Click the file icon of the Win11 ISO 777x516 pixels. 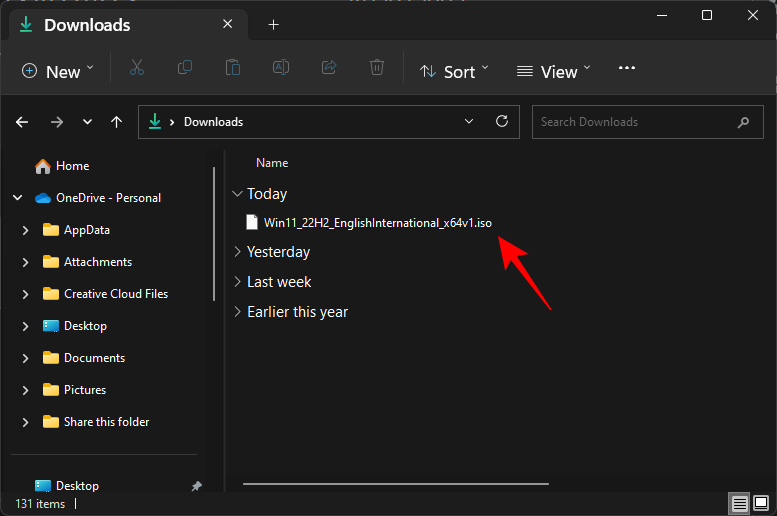(x=252, y=223)
